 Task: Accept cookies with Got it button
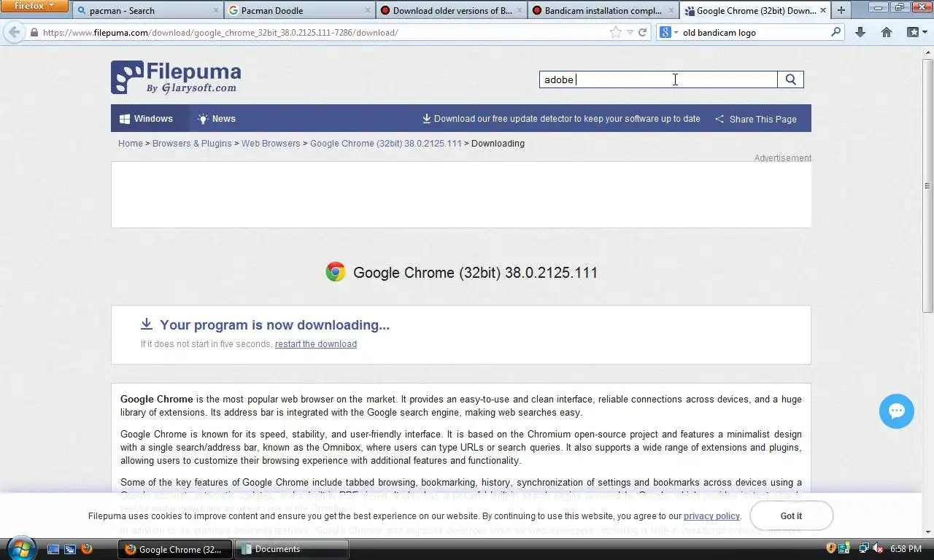[791, 516]
